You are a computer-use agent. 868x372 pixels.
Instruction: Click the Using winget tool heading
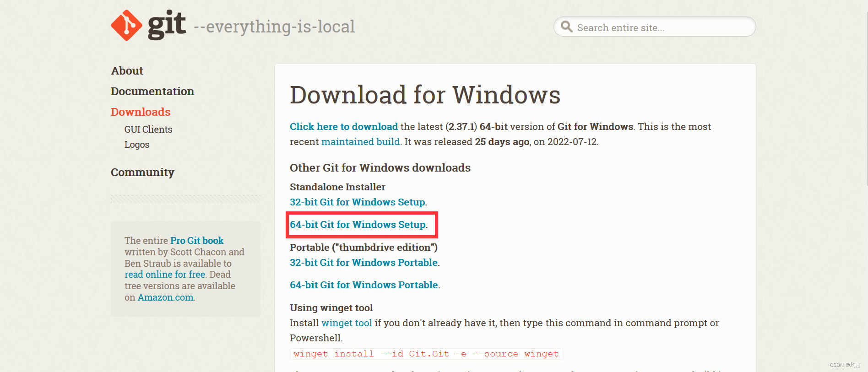coord(331,308)
